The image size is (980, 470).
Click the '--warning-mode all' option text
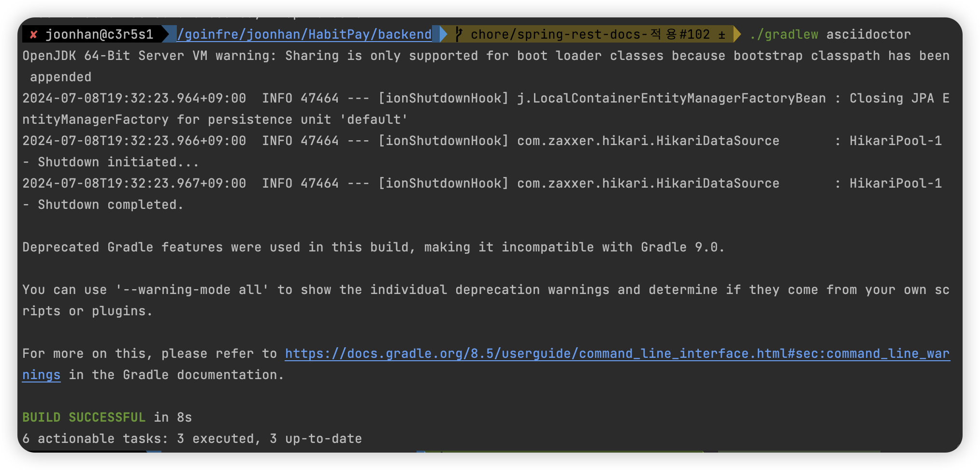click(192, 290)
